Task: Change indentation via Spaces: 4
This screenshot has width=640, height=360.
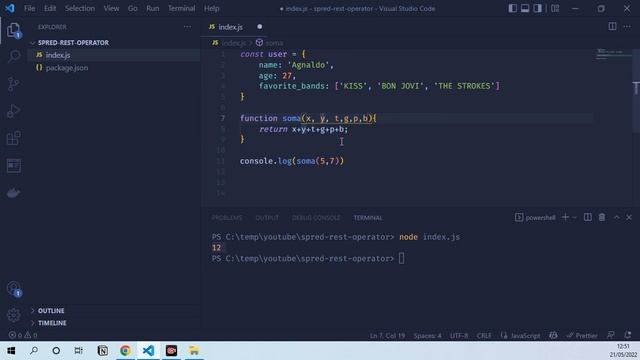Action: tap(427, 336)
